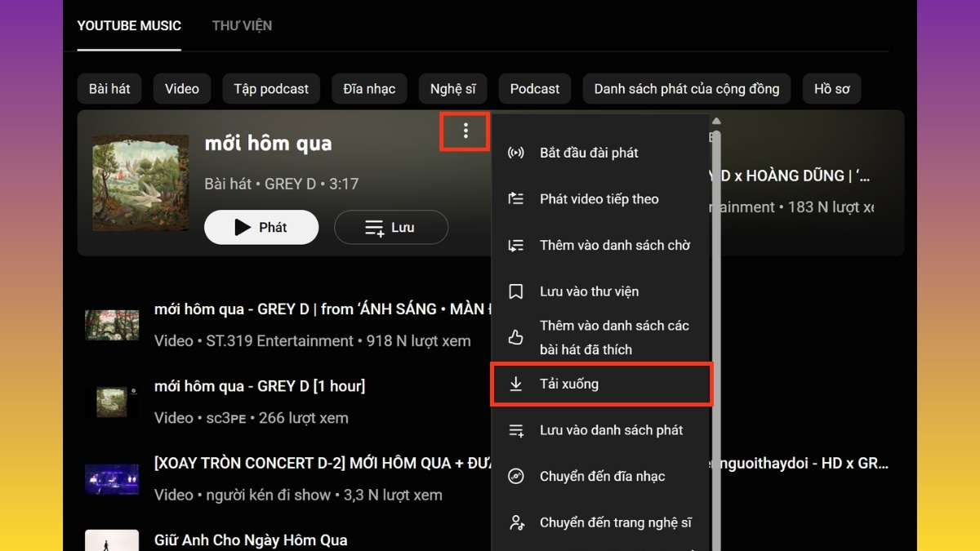Viewport: 980px width, 551px height.
Task: Switch to the YOUTUBE MUSIC tab
Action: pyautogui.click(x=129, y=25)
